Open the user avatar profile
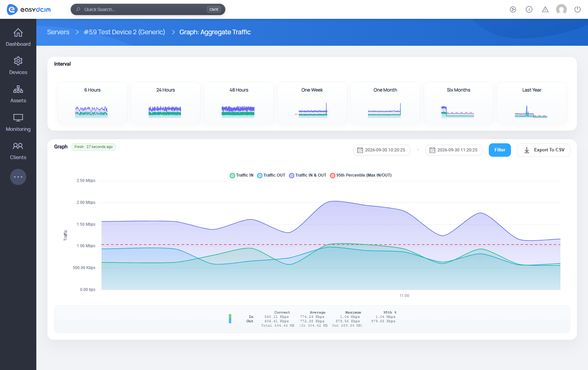The image size is (588, 370). pyautogui.click(x=561, y=9)
